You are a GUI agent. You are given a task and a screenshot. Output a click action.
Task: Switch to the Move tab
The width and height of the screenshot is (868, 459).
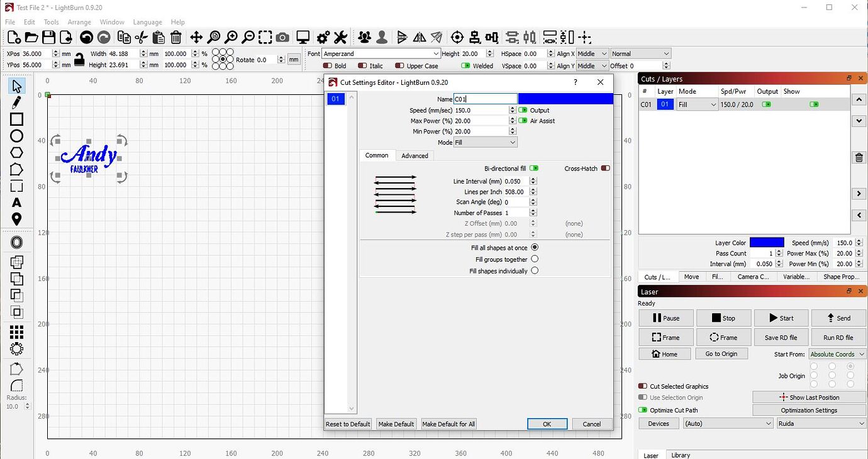tap(691, 277)
